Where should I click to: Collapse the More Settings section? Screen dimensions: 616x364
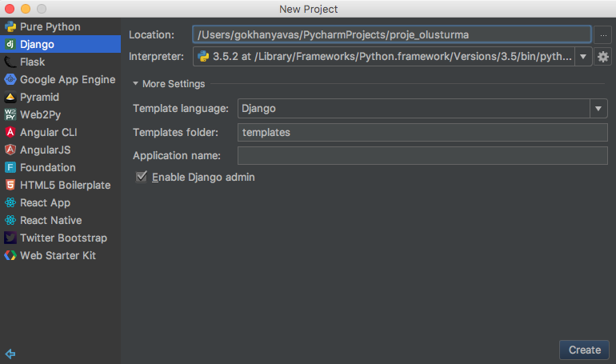[135, 84]
